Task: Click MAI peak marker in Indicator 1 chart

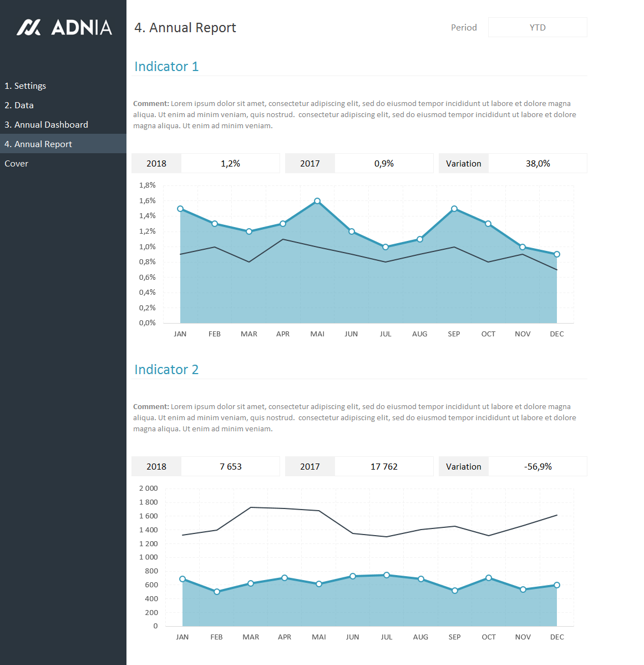Action: click(317, 201)
